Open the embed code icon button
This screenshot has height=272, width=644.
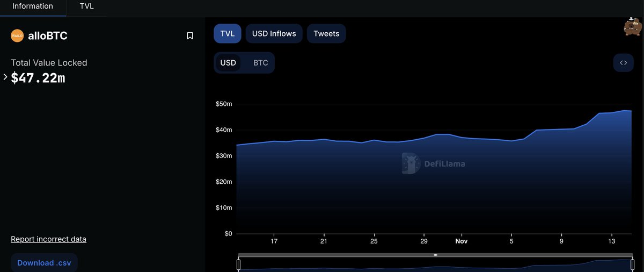click(623, 63)
